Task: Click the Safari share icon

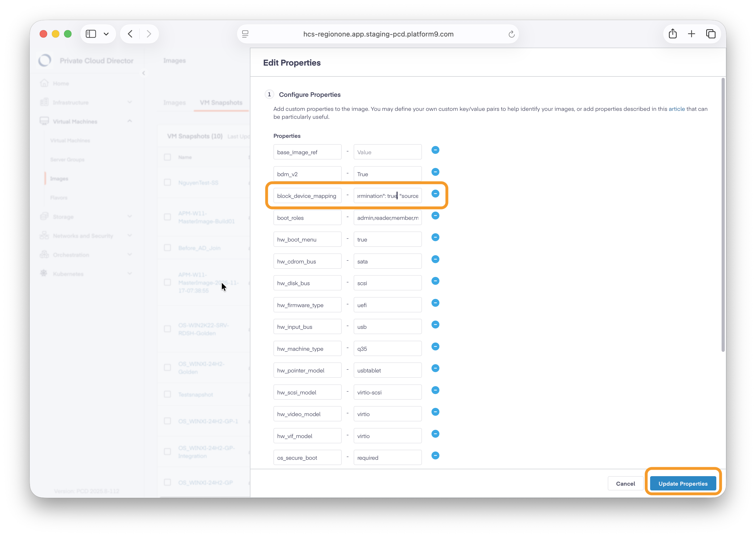Action: pos(672,34)
